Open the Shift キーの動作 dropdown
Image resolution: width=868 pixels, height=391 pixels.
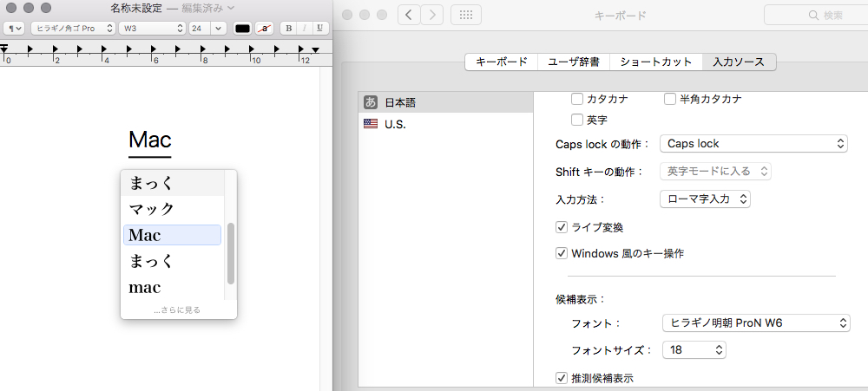coord(716,172)
